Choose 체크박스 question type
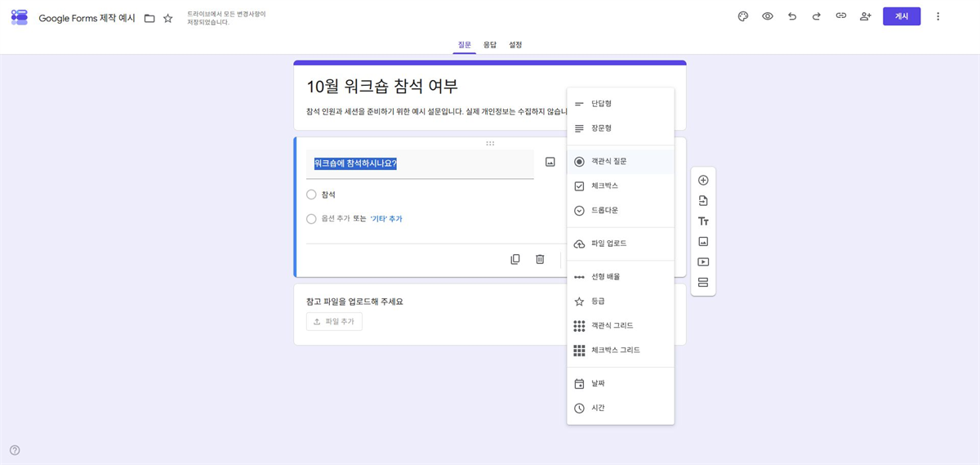The image size is (980, 465). [x=621, y=186]
